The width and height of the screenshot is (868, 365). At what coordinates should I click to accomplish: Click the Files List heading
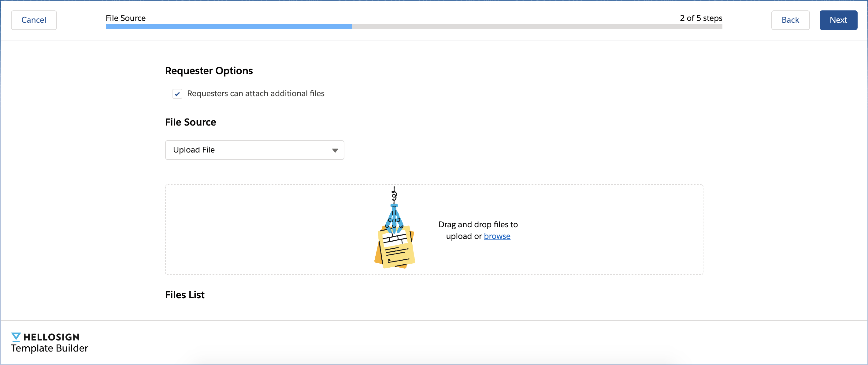[x=185, y=295]
